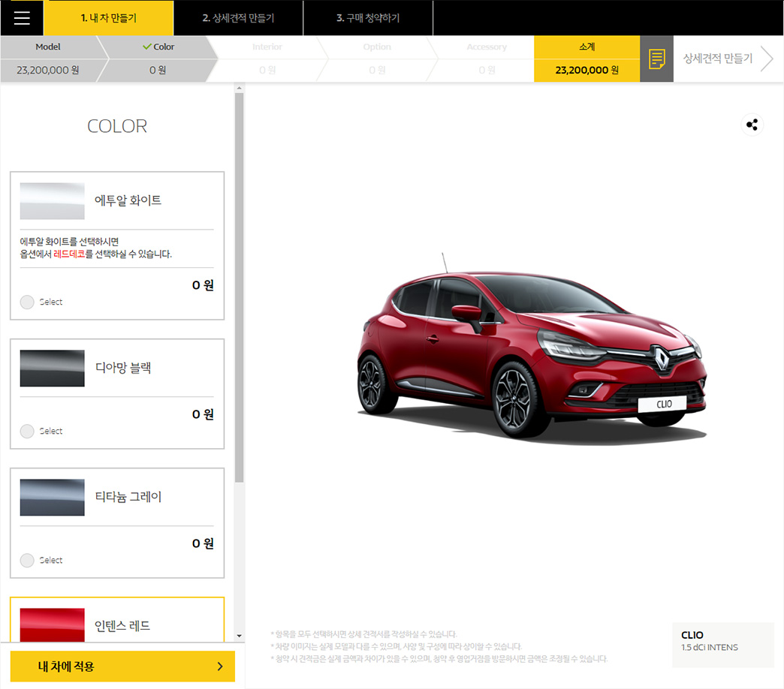Pick the 에투알 화이트 color swatch
The height and width of the screenshot is (689, 784).
tap(52, 201)
